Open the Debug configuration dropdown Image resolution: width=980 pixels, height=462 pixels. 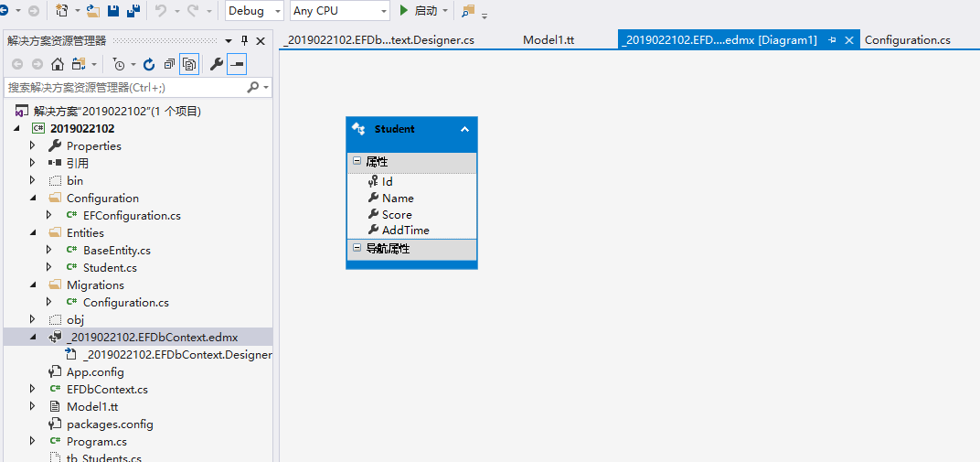click(x=254, y=11)
